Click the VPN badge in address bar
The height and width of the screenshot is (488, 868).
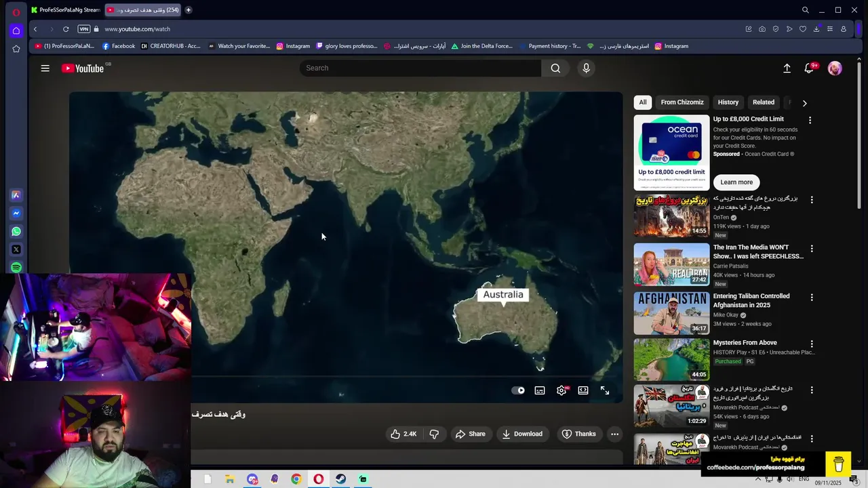click(x=84, y=29)
